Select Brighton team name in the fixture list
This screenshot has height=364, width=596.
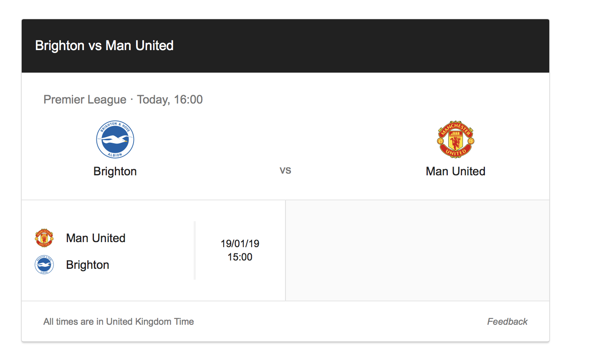click(x=88, y=265)
